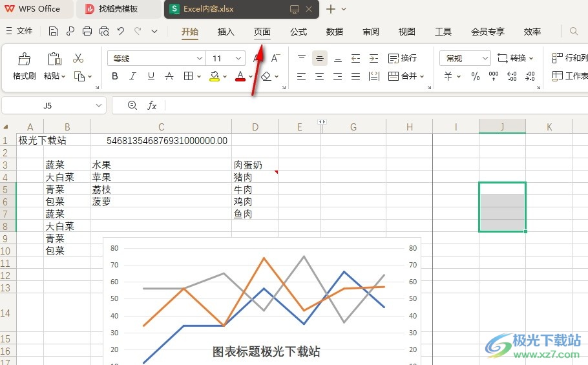Click the Save icon in quick access toolbar
Viewport: 588px width, 365px height.
coord(54,31)
